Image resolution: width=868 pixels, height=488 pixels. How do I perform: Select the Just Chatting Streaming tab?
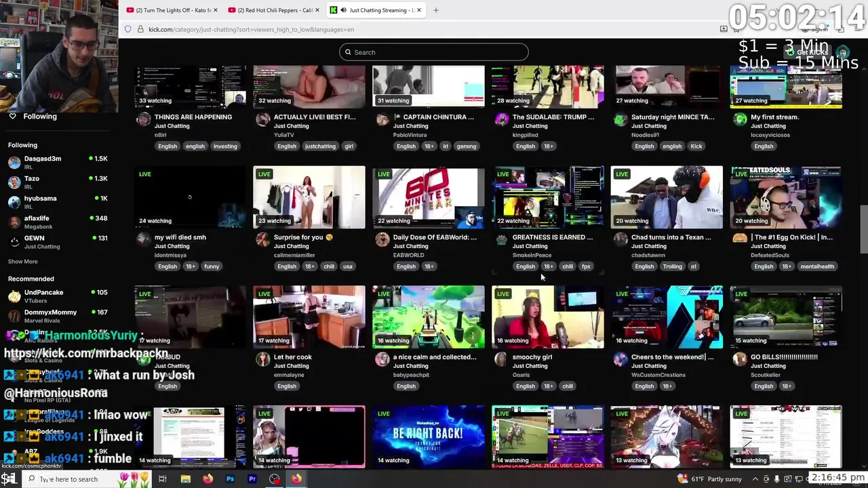pos(376,10)
